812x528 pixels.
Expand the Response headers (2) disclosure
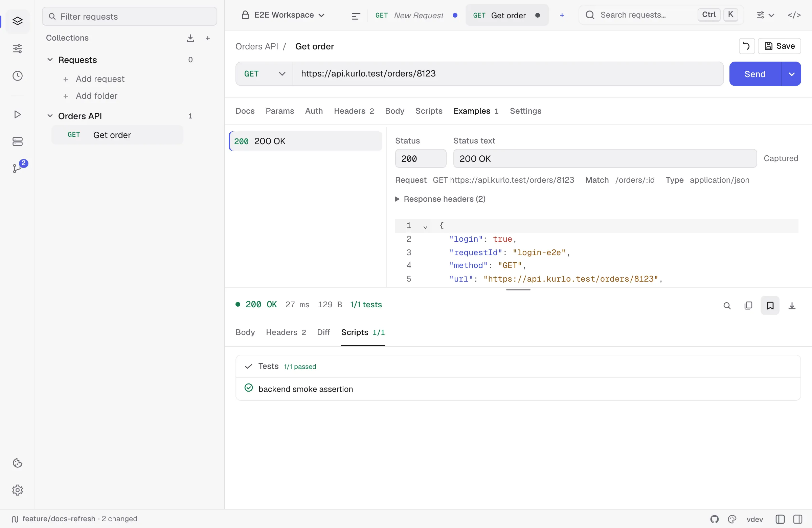(441, 199)
